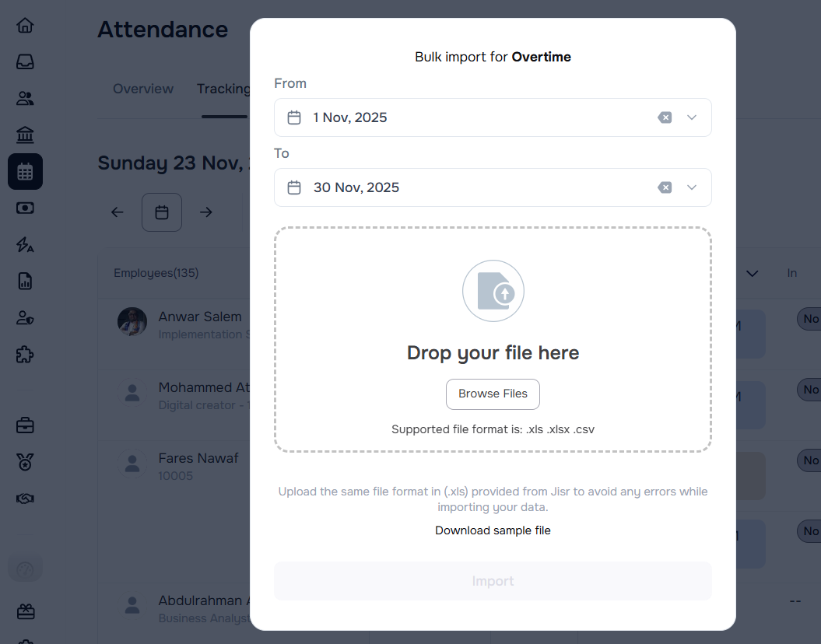Clear the From date 1 Nov, 2025
Screen dimensions: 821x644
(x=665, y=117)
